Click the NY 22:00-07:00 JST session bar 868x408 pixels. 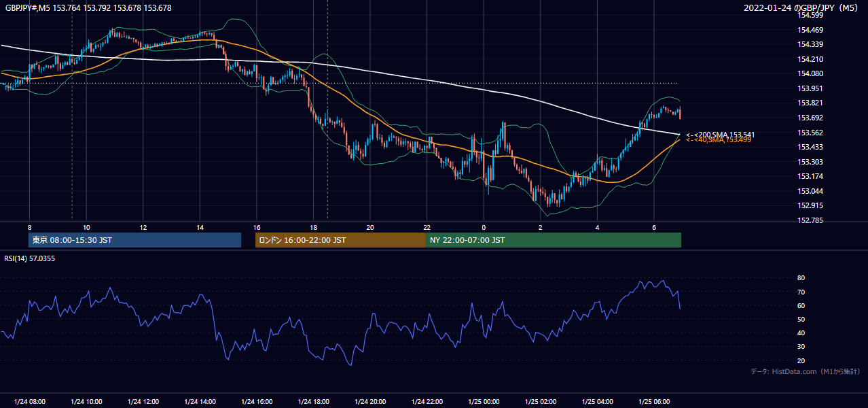coord(554,240)
